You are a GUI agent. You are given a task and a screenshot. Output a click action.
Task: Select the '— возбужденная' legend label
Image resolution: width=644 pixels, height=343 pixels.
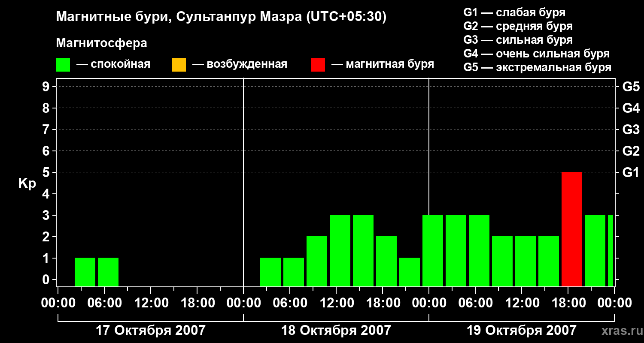pyautogui.click(x=240, y=64)
